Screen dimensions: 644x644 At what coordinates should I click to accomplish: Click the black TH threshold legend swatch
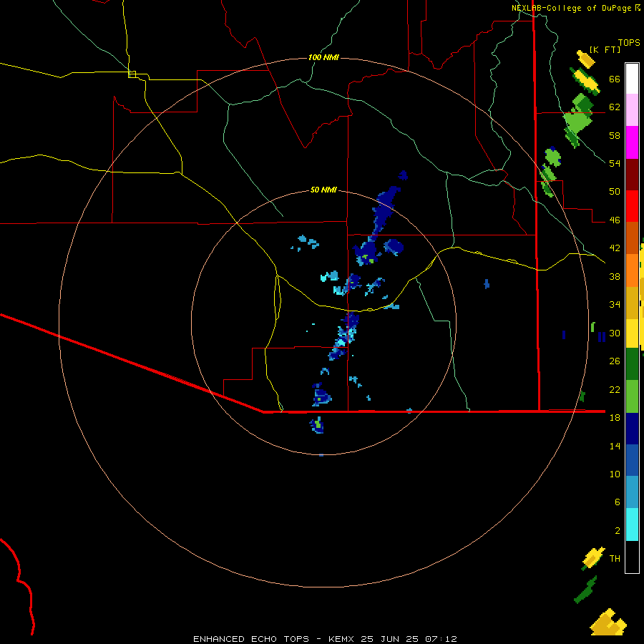tap(632, 557)
